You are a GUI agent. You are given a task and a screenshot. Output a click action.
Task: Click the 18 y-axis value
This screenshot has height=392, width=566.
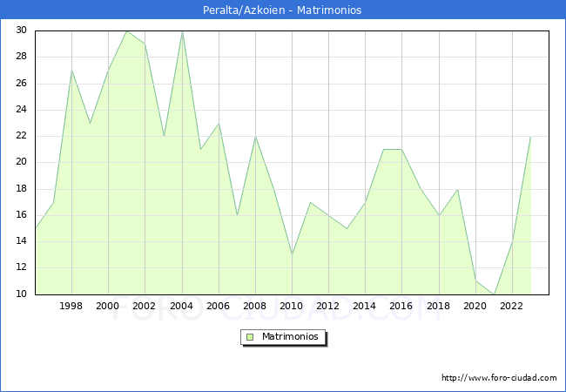[x=21, y=188]
